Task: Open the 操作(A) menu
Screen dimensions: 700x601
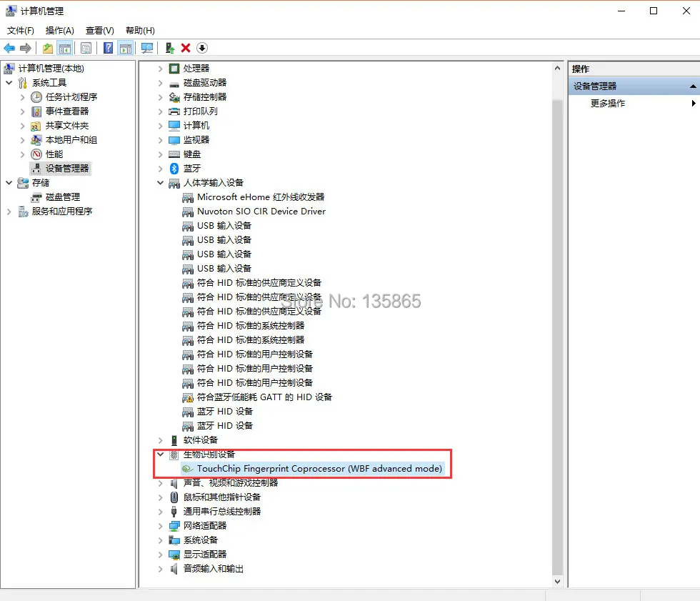Action: [60, 30]
